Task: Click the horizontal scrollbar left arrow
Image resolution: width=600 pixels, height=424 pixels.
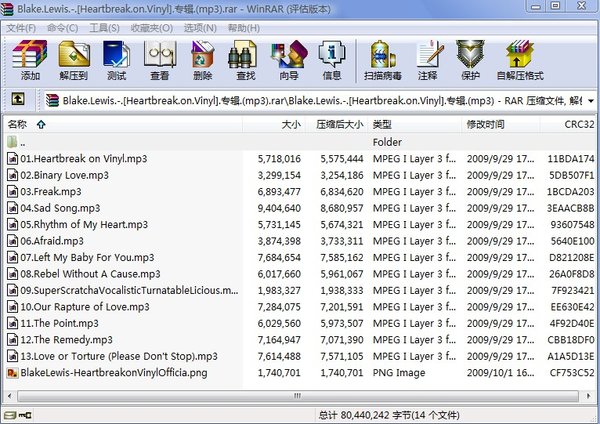Action: (9, 396)
